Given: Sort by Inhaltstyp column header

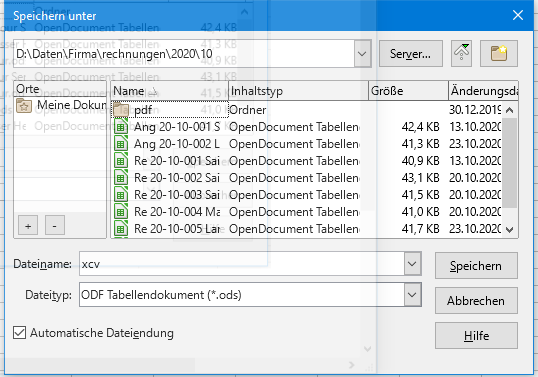Looking at the screenshot, I should (299, 91).
